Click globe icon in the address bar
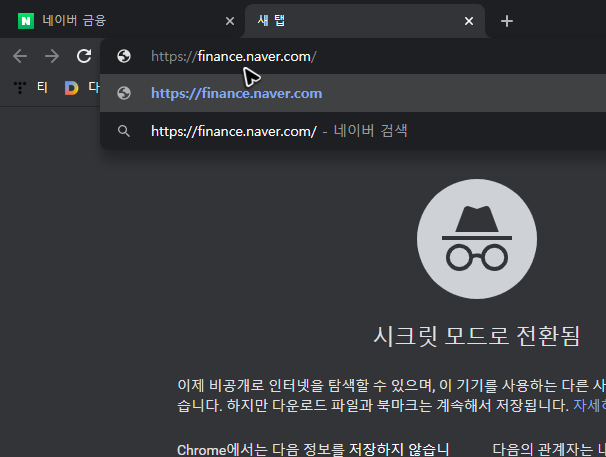Screen dimensions: 606x457 (x=124, y=56)
